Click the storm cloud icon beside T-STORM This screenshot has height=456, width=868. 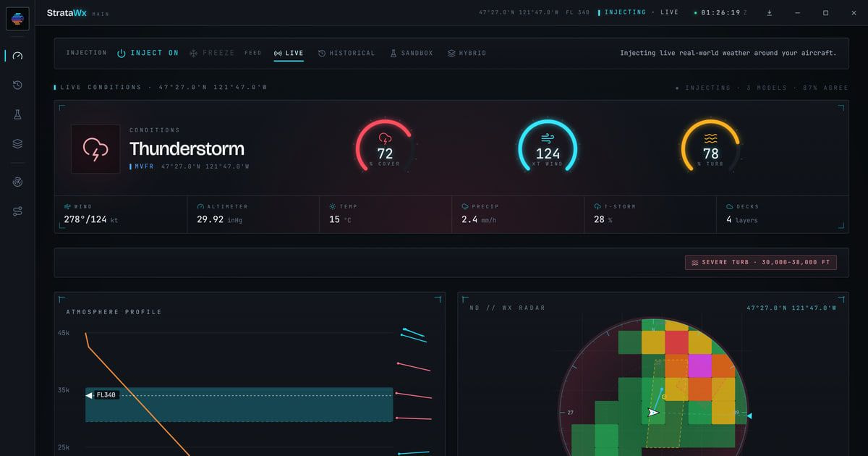click(597, 206)
